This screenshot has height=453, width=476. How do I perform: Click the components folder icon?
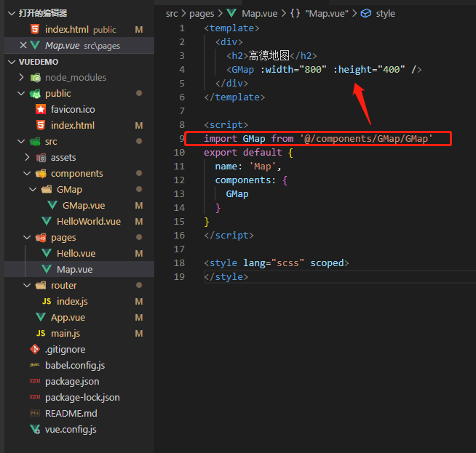point(41,174)
